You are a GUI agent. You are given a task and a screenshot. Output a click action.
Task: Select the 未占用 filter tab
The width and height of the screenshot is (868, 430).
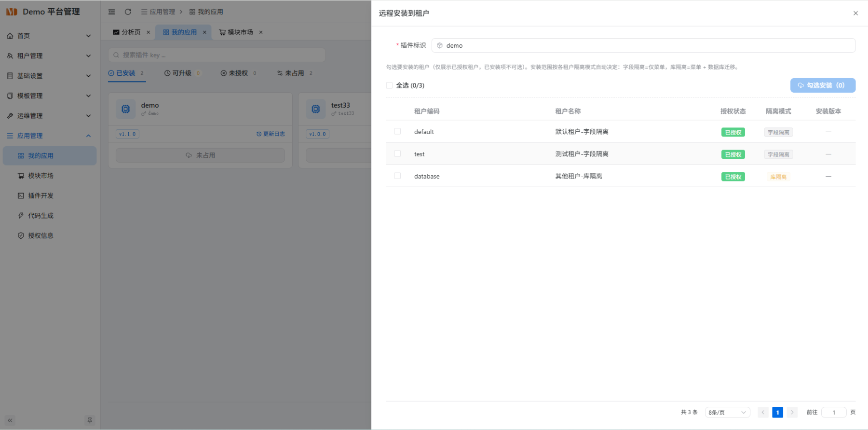pyautogui.click(x=295, y=73)
